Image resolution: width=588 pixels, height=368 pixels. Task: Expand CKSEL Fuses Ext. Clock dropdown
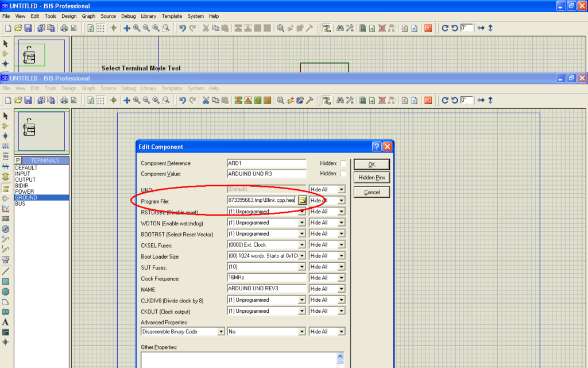click(302, 245)
